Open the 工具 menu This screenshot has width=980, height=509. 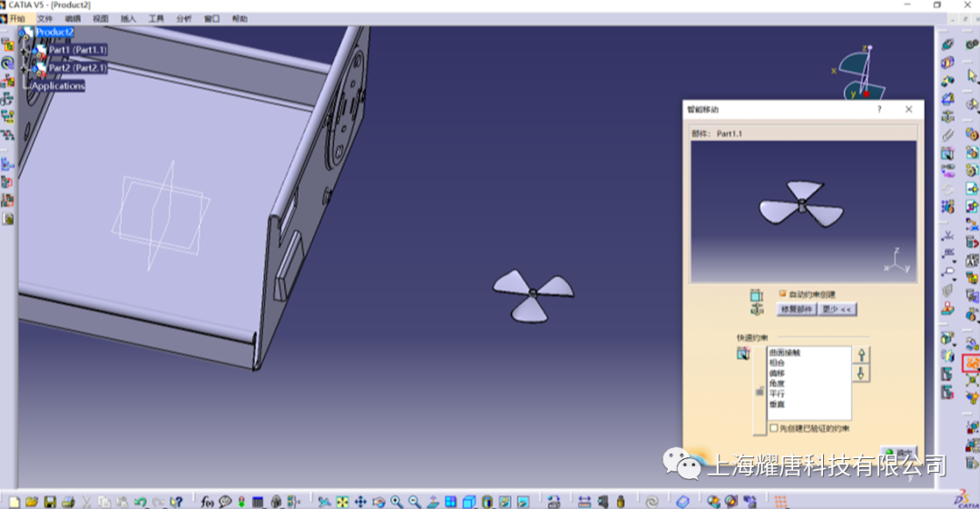(156, 19)
